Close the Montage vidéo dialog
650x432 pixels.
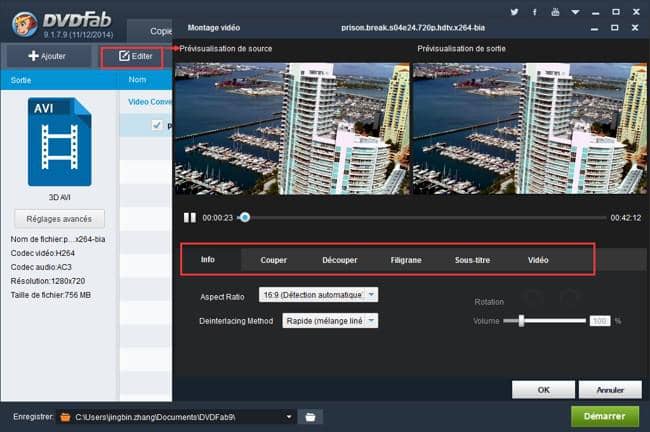pyautogui.click(x=635, y=28)
